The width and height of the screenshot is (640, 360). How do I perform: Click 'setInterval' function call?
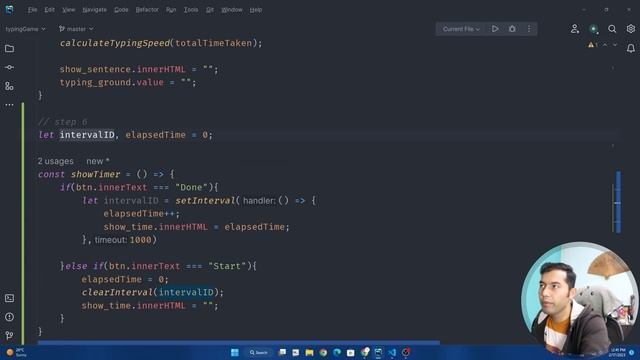pyautogui.click(x=205, y=200)
